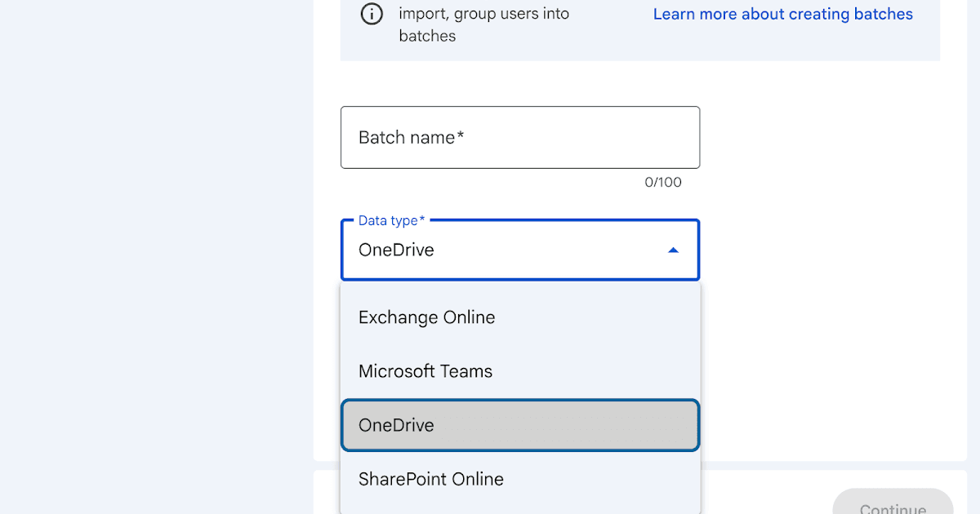The height and width of the screenshot is (514, 980).
Task: Click the 0/100 character counter text
Action: (663, 182)
